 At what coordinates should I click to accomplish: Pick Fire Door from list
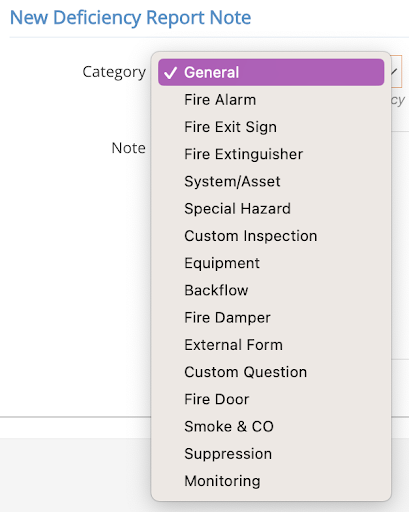tap(271, 399)
